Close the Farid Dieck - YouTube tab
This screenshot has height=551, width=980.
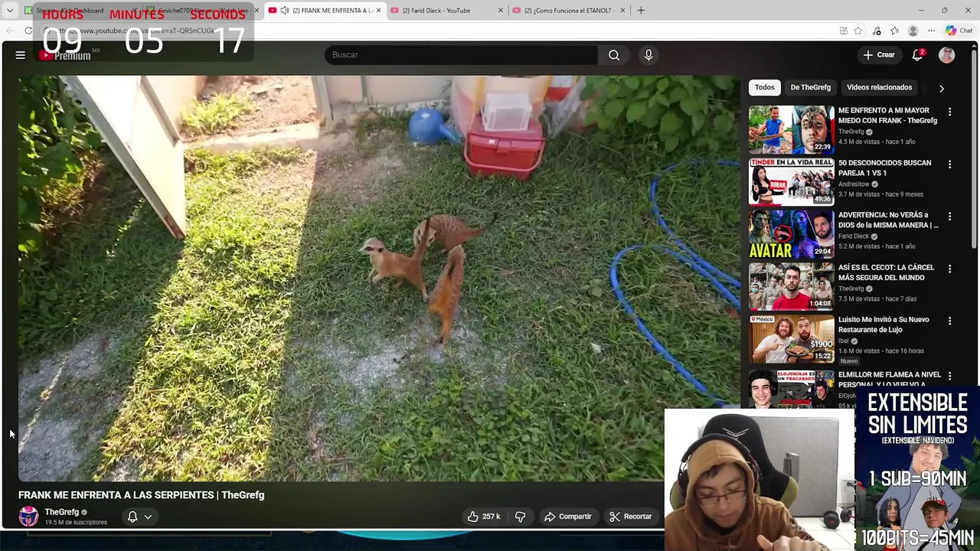pyautogui.click(x=501, y=11)
